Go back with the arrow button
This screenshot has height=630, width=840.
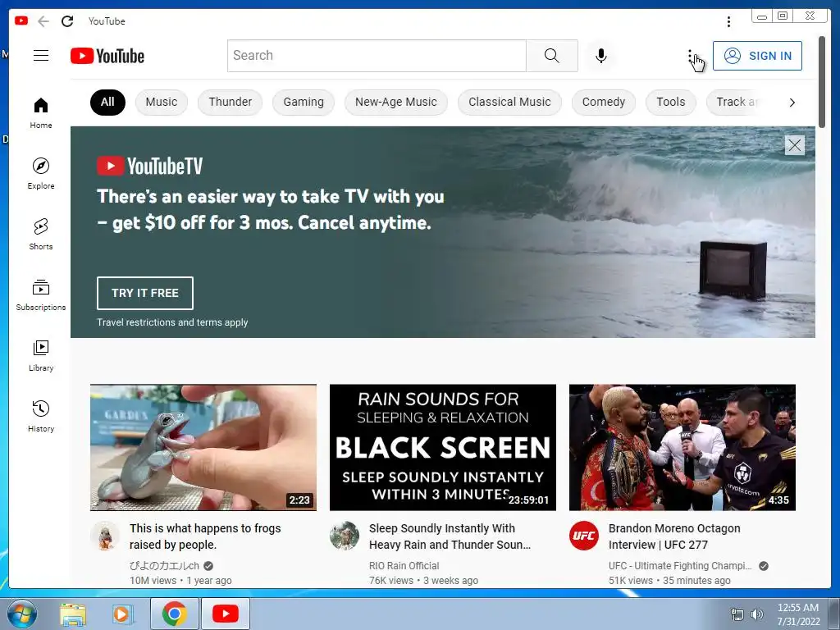(x=43, y=21)
